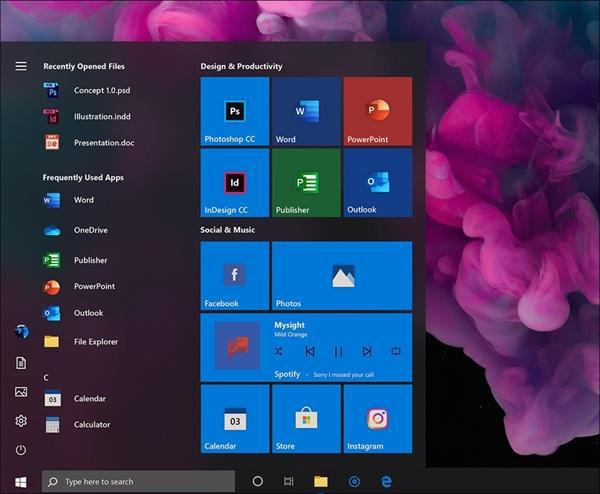
Task: Open the PowerPoint tile
Action: pos(377,111)
